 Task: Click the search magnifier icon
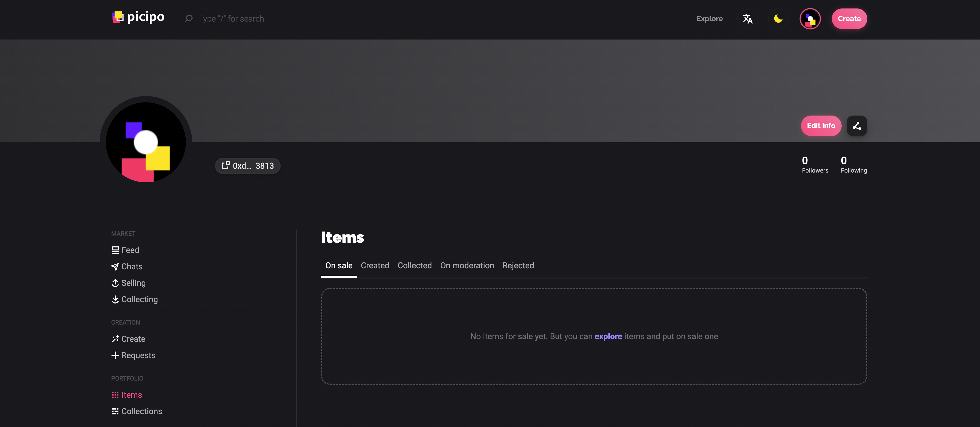[x=189, y=19]
